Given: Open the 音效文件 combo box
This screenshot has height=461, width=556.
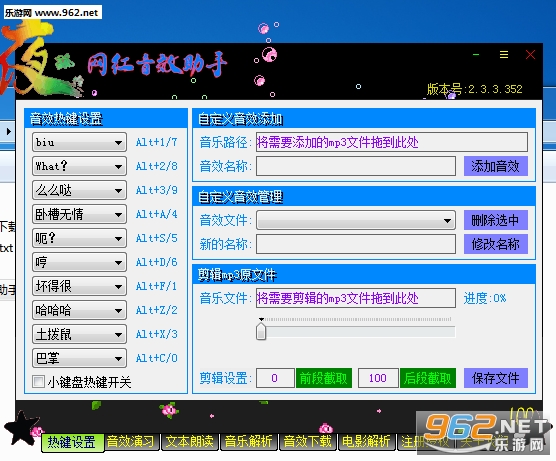Looking at the screenshot, I should [356, 221].
